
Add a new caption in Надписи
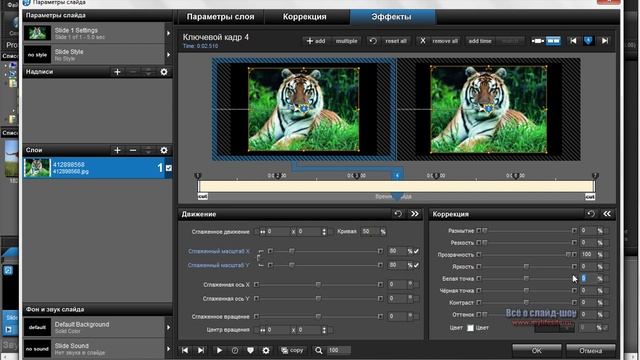point(117,72)
